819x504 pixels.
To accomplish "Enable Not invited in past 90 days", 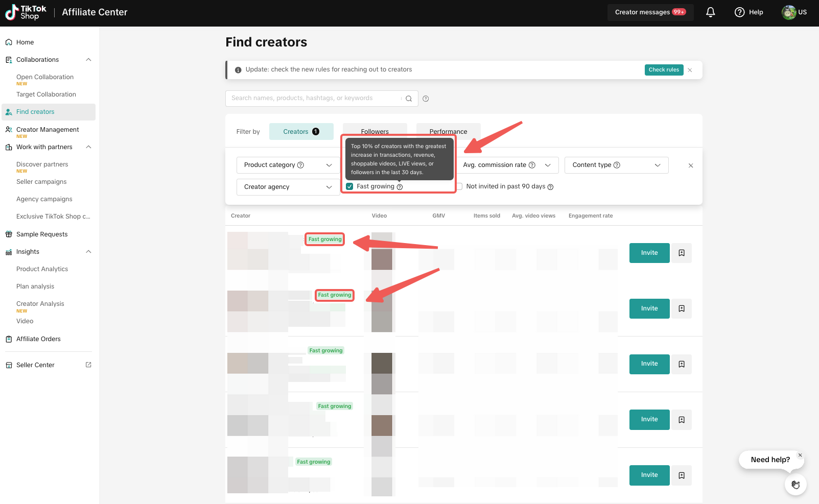I will [x=459, y=186].
